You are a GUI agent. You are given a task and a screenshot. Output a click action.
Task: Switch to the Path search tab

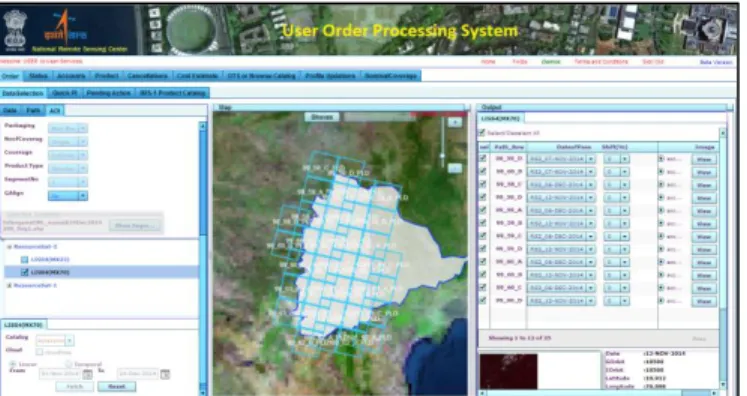33,111
